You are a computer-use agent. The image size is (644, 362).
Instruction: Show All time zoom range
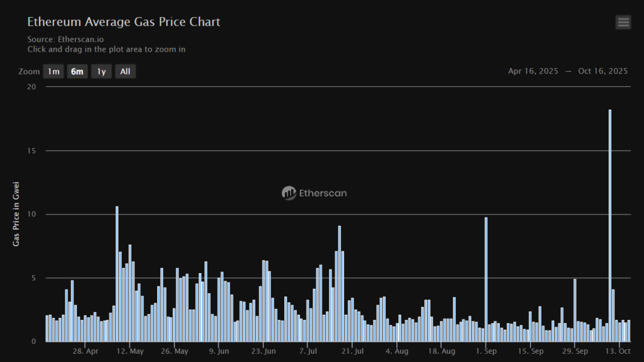[x=125, y=72]
